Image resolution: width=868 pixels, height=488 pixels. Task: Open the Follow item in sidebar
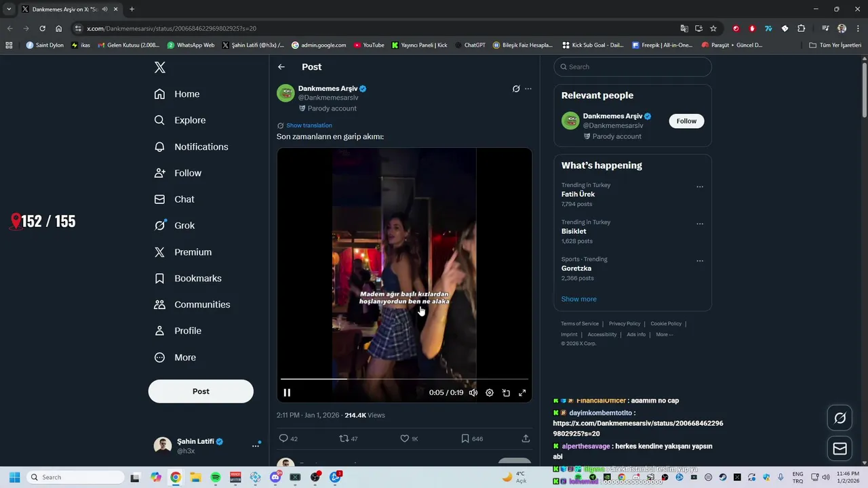[x=178, y=173]
